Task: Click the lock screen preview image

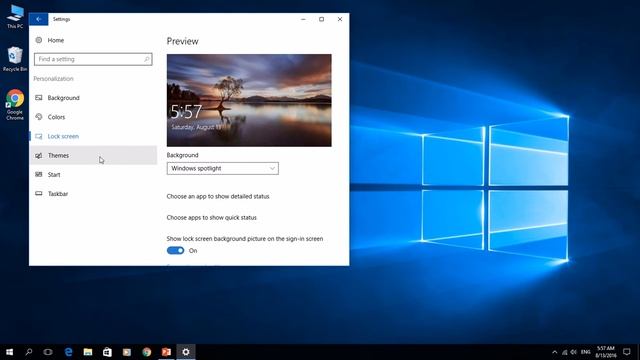Action: point(249,100)
